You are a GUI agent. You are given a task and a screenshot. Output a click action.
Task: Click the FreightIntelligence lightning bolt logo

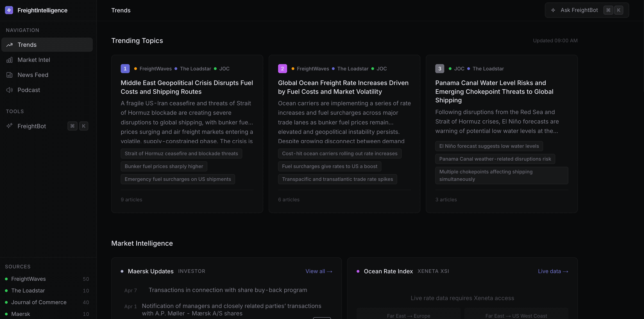9,10
